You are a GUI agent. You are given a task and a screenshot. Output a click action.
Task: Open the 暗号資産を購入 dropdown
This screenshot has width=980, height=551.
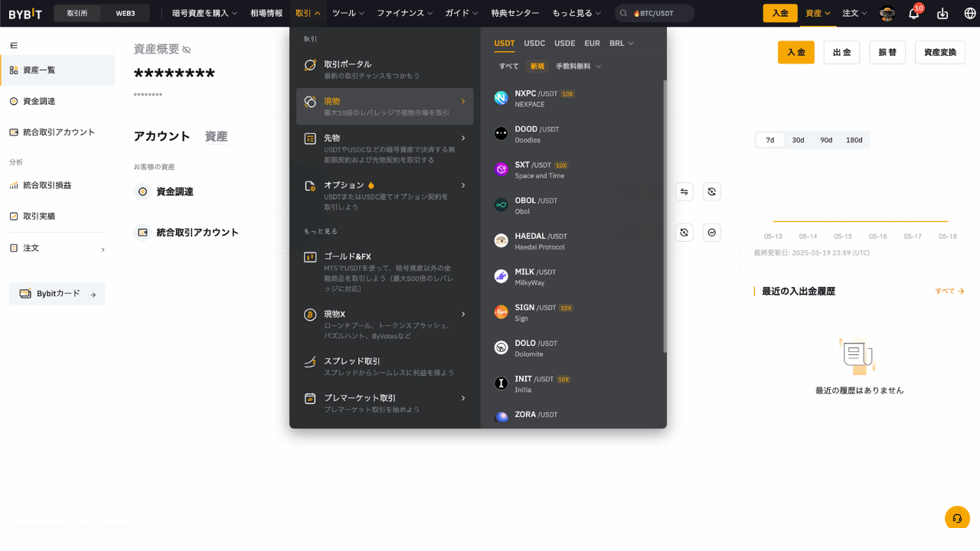point(204,13)
